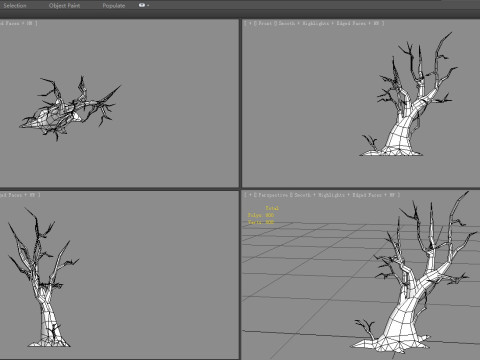Open the Object Paint ribbon tab
This screenshot has width=480, height=360.
[x=64, y=6]
